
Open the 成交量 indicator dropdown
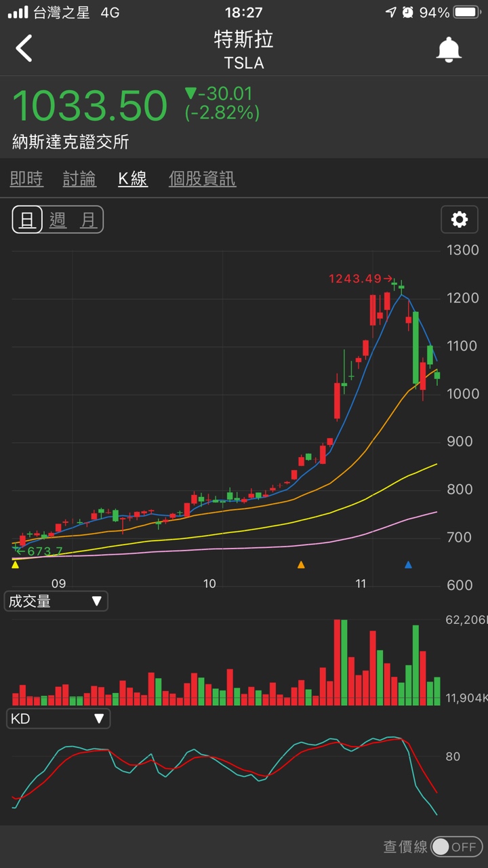tap(56, 601)
